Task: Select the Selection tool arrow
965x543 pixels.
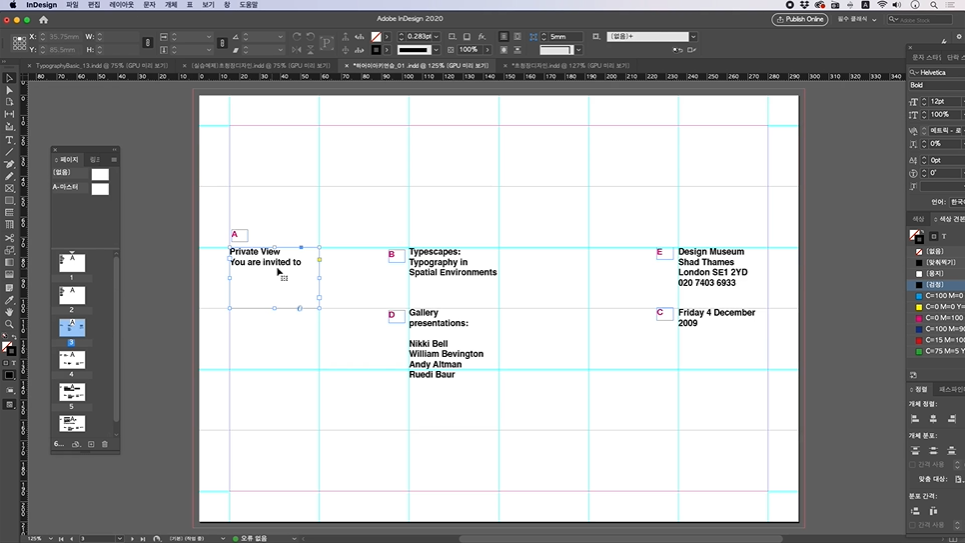Action: point(9,78)
